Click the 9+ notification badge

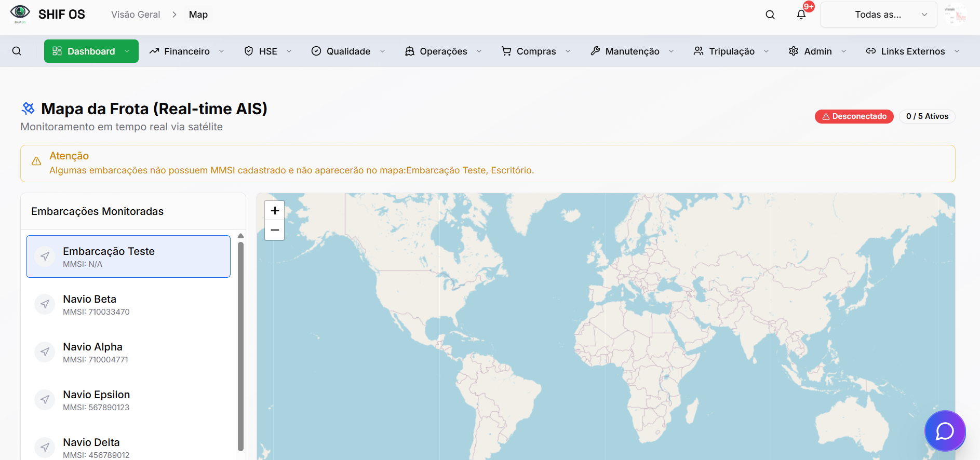[809, 7]
